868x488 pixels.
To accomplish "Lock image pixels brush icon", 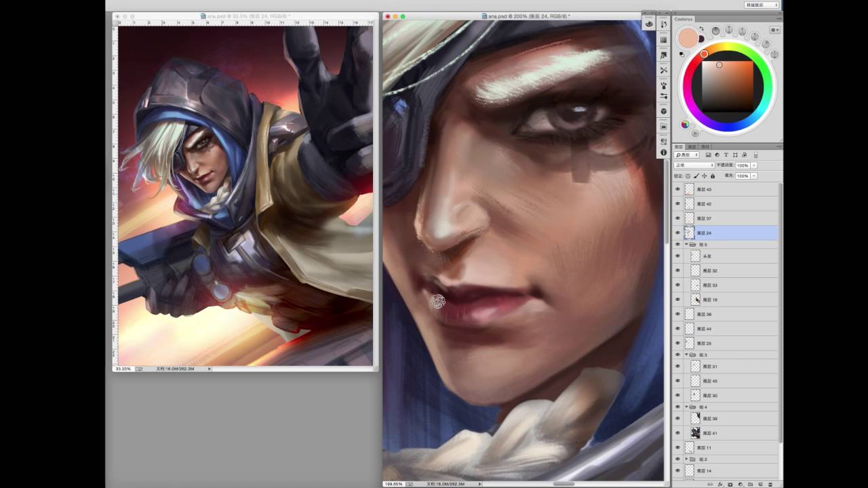I will click(696, 176).
